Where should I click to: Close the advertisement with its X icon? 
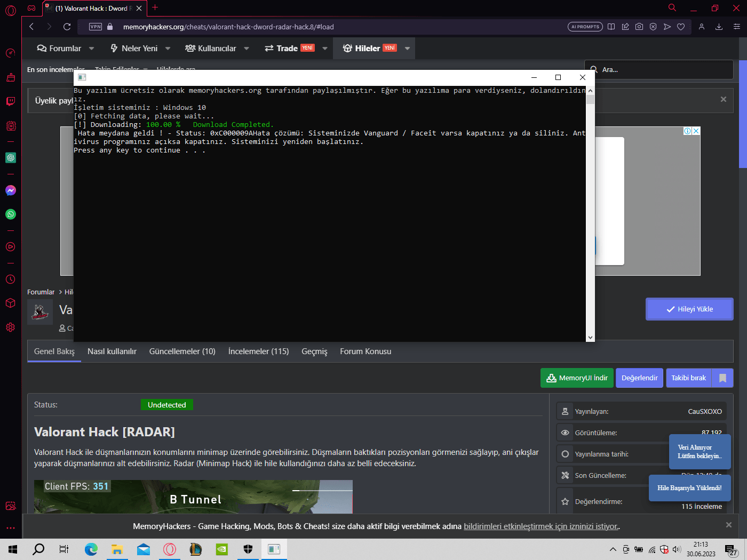696,131
